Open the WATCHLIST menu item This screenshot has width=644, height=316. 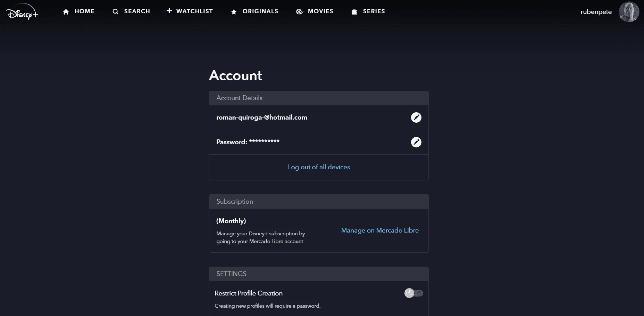click(x=194, y=11)
